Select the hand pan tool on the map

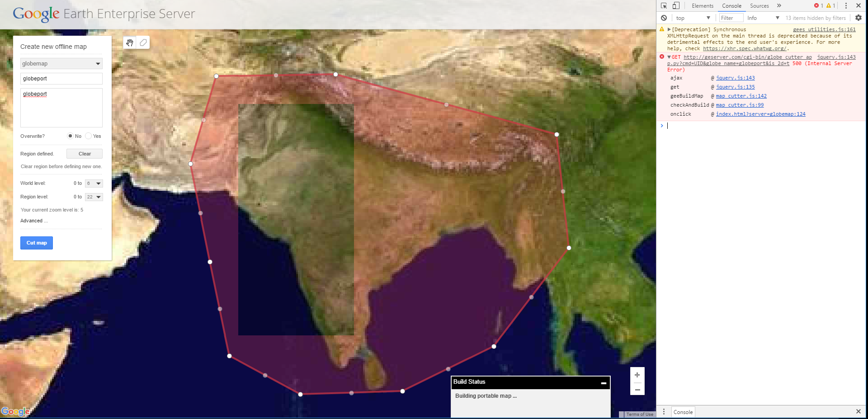click(x=130, y=42)
